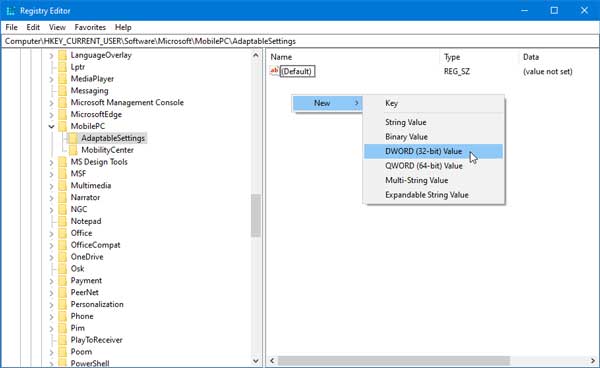Select the Pim registry key

pos(78,328)
